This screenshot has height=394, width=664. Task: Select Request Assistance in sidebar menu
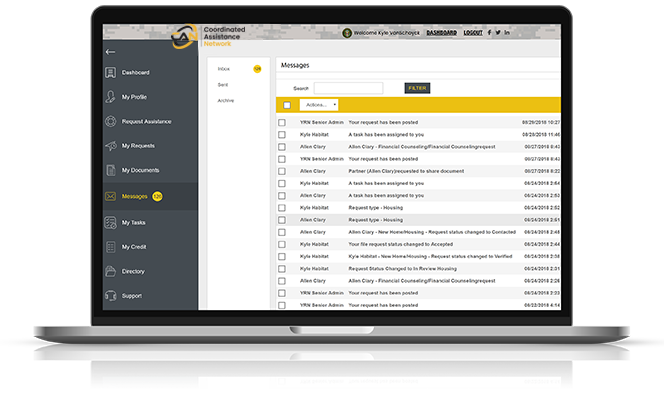tap(147, 122)
